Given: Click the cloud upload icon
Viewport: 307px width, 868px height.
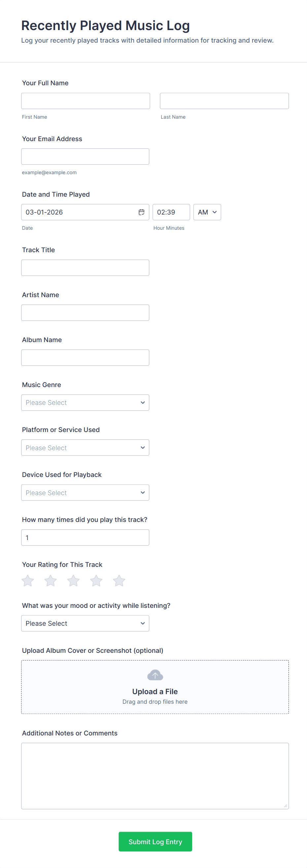Looking at the screenshot, I should [155, 675].
